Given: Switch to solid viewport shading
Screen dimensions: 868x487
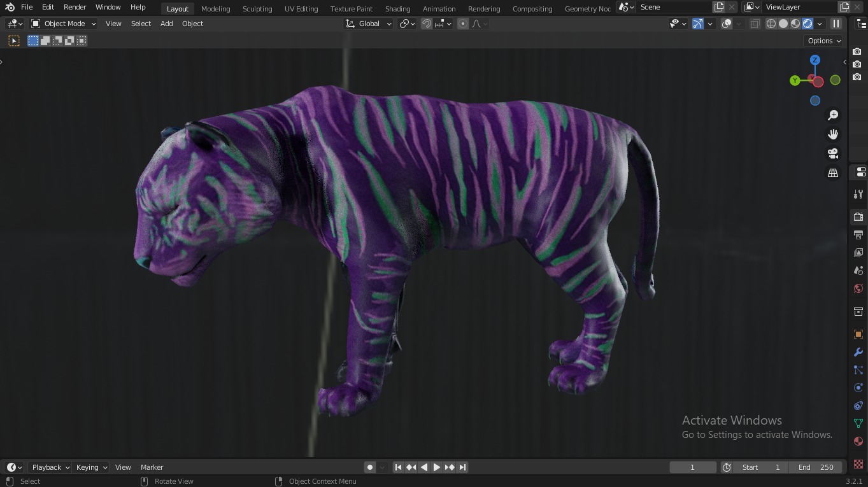Looking at the screenshot, I should [x=783, y=24].
